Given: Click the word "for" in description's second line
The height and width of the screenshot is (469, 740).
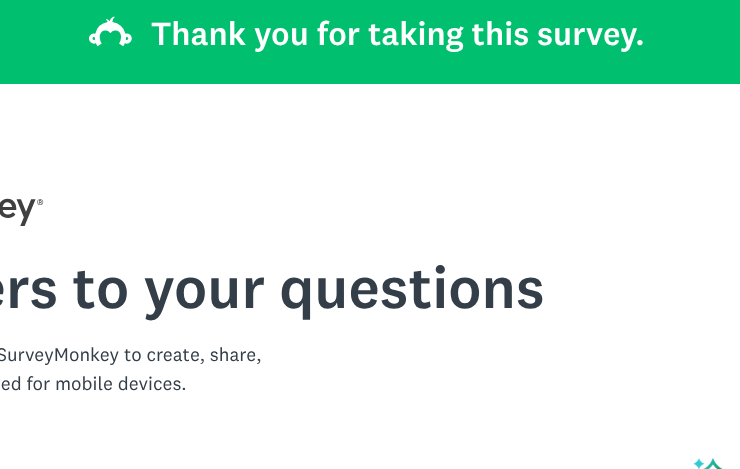Looking at the screenshot, I should (41, 383).
